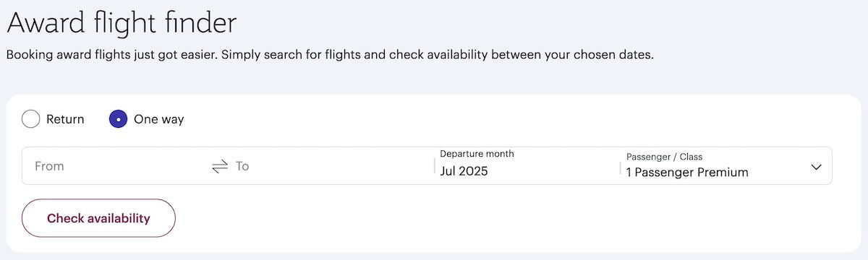Click the divider before Passenger / Class field
Viewport: 868px width, 260px height.
pyautogui.click(x=621, y=168)
